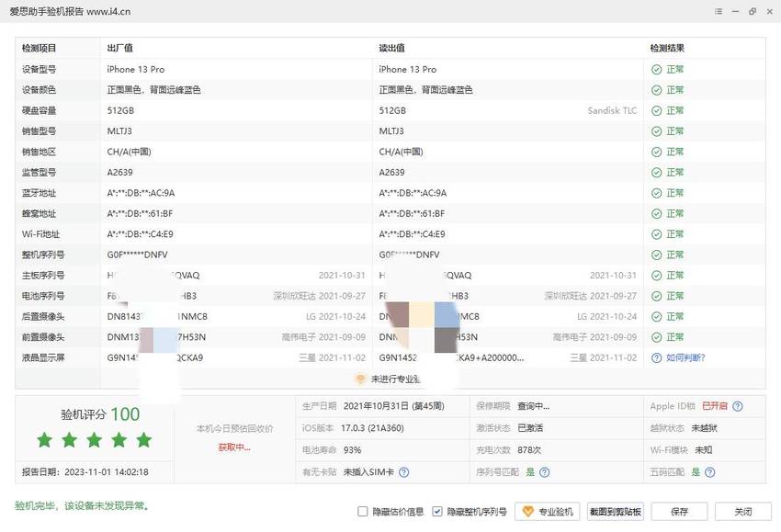Click charge count 878次
This screenshot has height=532, width=781.
529,450
